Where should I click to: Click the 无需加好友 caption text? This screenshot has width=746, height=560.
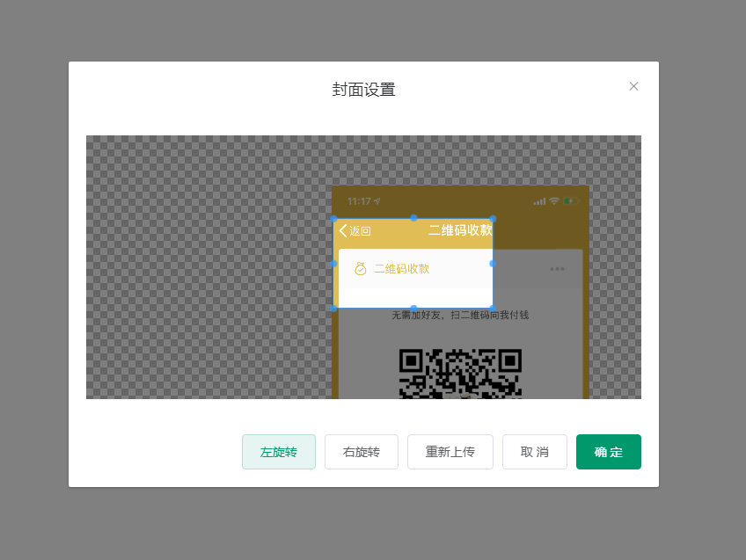point(460,315)
